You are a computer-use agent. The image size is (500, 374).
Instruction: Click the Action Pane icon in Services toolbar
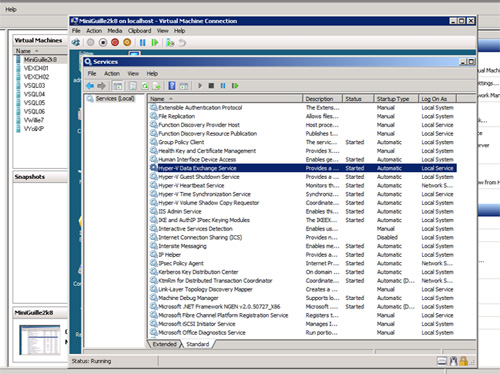tap(184, 86)
